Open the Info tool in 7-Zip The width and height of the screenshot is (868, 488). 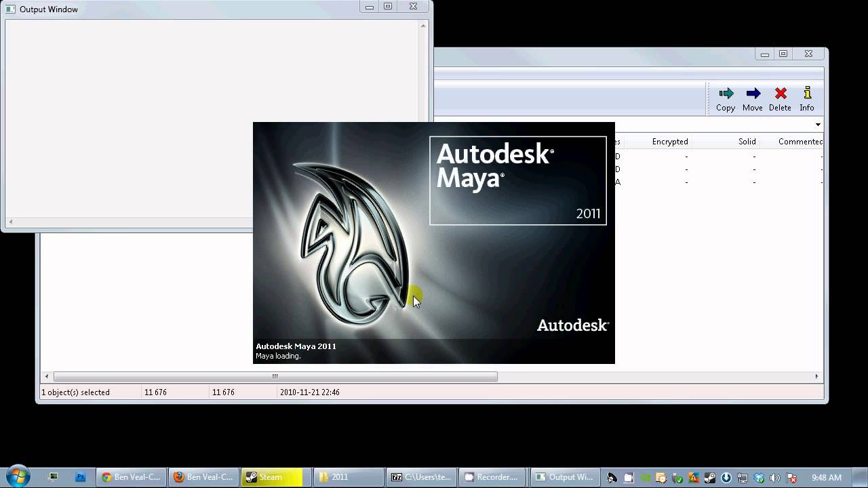pyautogui.click(x=807, y=99)
